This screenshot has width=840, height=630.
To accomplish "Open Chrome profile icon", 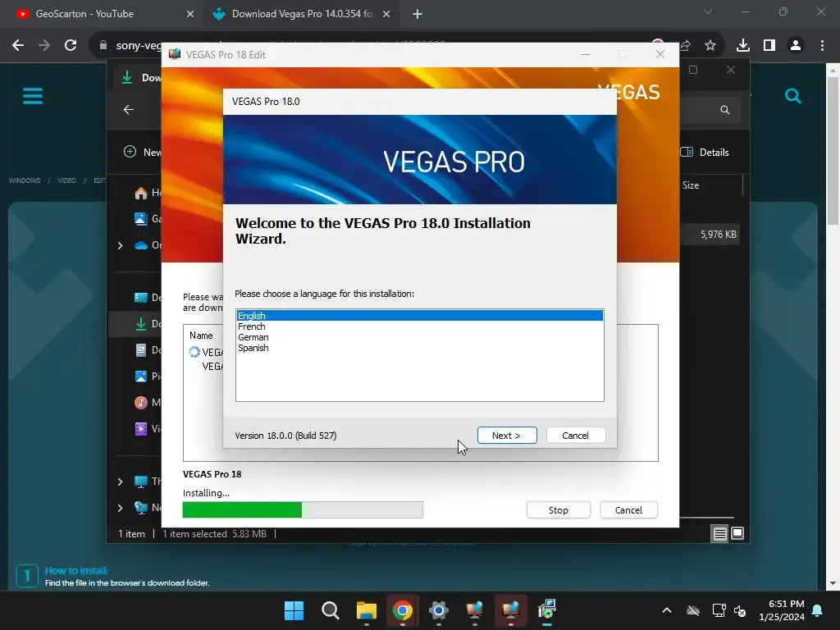I will coord(796,46).
